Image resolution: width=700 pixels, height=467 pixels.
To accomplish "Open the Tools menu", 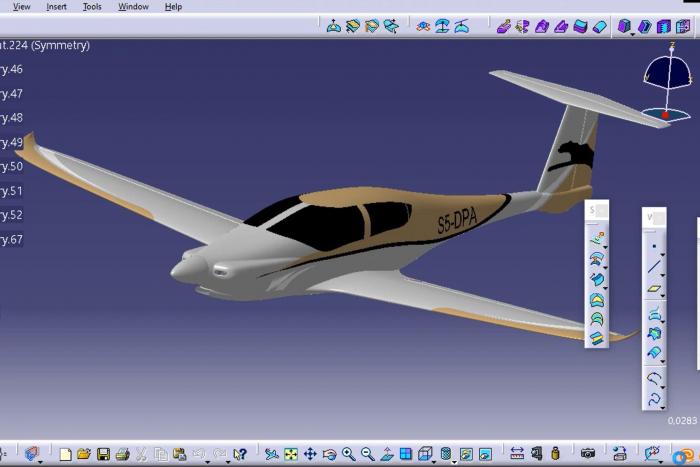I will [x=92, y=7].
